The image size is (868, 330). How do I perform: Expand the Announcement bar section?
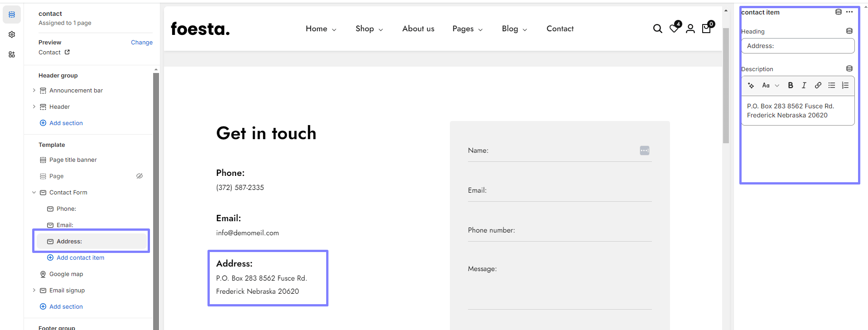click(x=34, y=91)
